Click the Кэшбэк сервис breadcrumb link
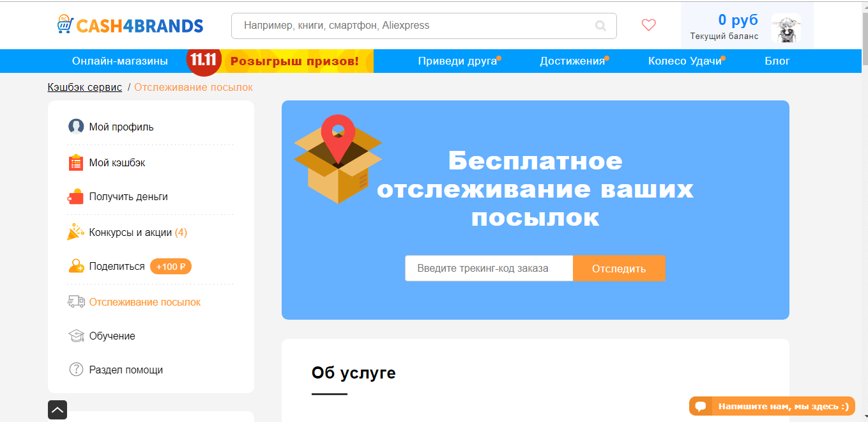The width and height of the screenshot is (868, 422). point(84,87)
